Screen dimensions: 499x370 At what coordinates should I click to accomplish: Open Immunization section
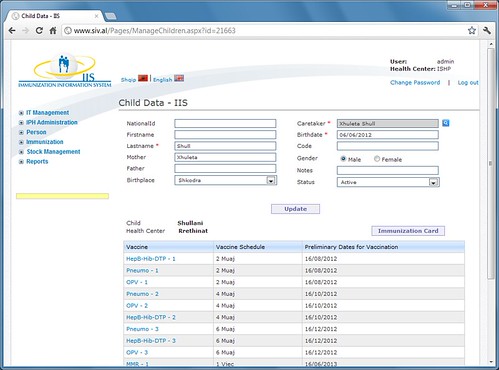tap(45, 142)
